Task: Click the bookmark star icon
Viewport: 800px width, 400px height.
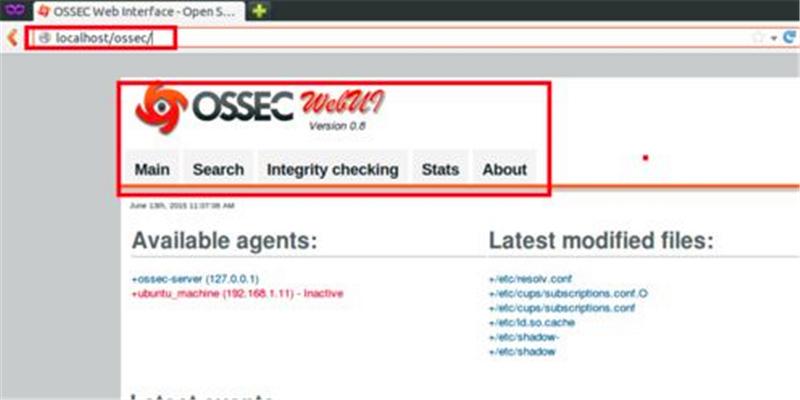Action: [x=758, y=37]
